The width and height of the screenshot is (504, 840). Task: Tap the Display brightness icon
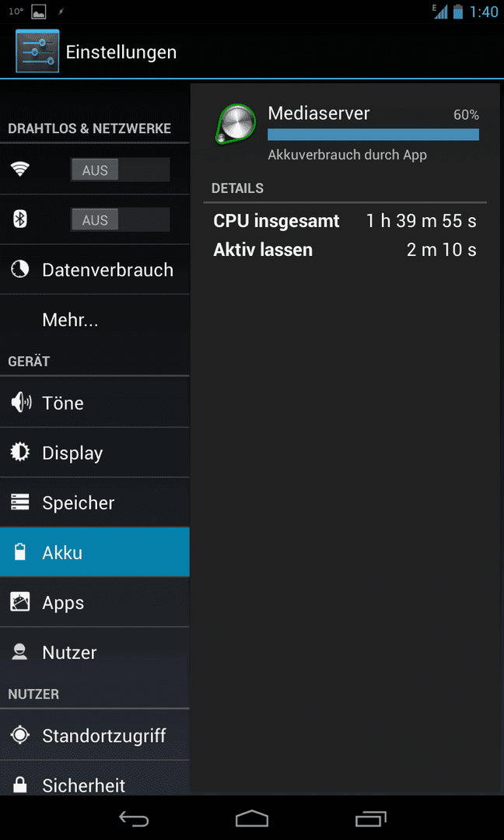[20, 453]
